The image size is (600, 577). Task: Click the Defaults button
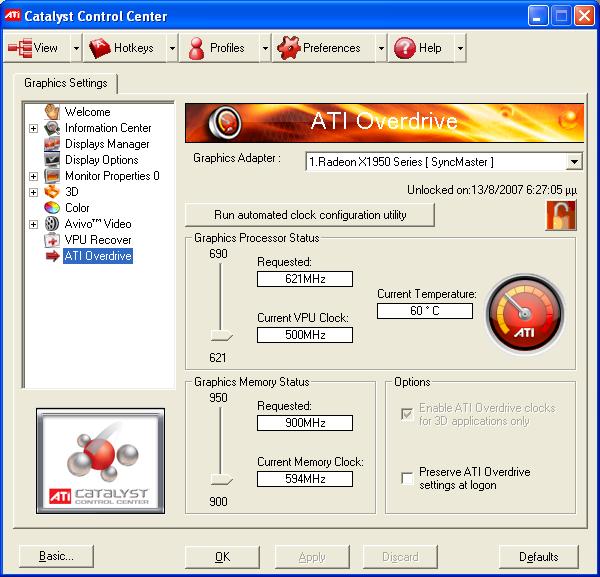coord(539,557)
